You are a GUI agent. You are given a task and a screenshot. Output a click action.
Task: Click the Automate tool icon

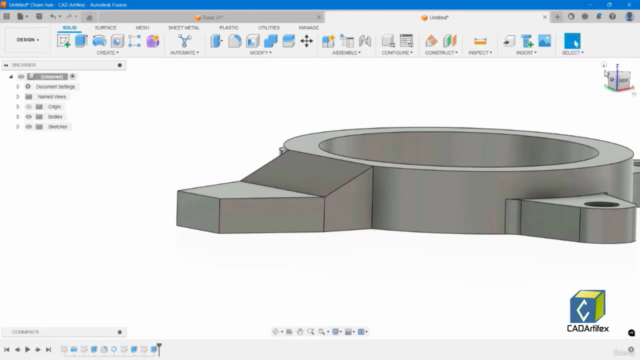184,41
